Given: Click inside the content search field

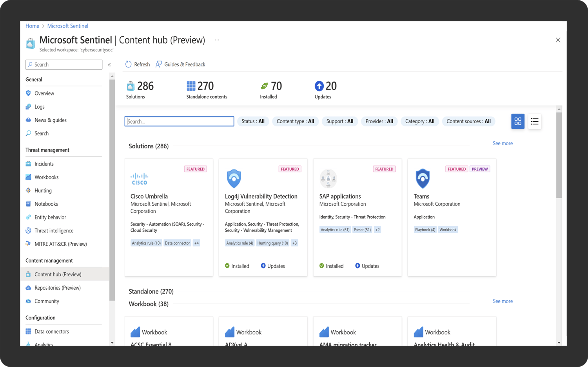Looking at the screenshot, I should (179, 121).
